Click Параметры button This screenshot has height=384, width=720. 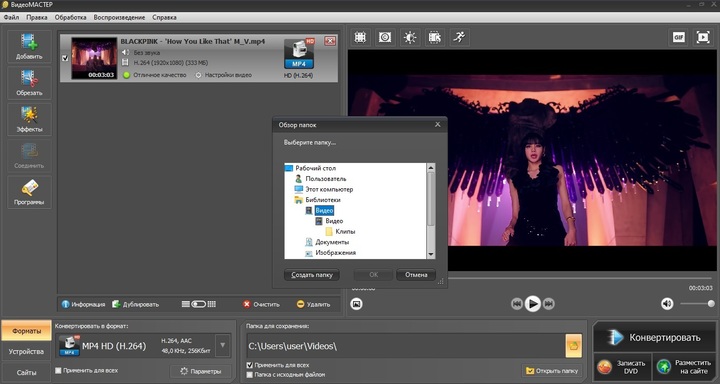(x=200, y=371)
